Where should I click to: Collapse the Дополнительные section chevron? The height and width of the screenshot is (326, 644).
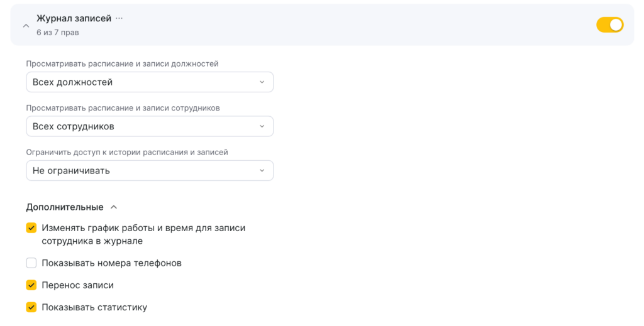point(114,207)
